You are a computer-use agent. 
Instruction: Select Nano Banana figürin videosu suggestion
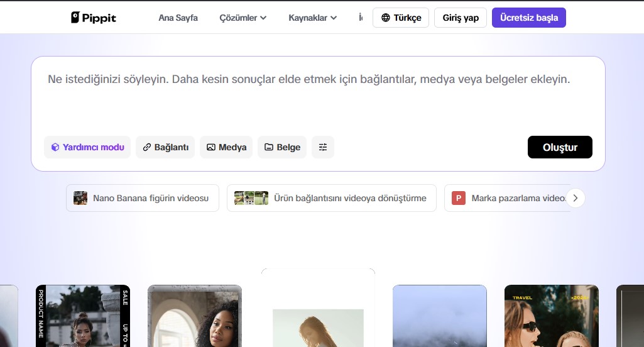click(x=143, y=198)
